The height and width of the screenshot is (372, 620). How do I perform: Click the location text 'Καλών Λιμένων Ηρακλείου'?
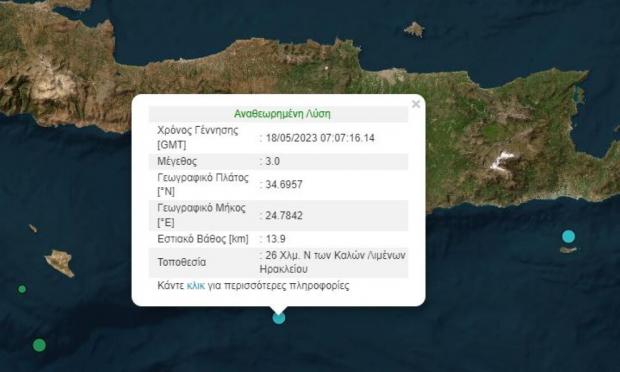[x=333, y=262]
